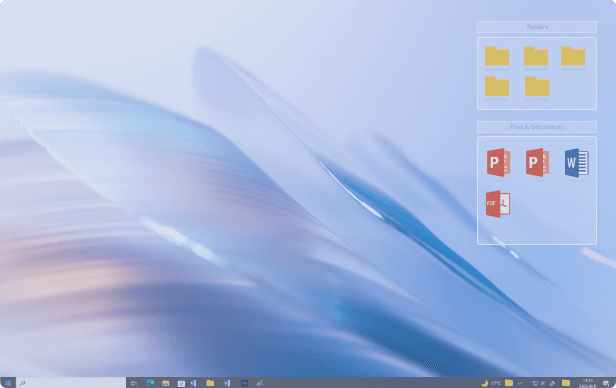The height and width of the screenshot is (388, 616).
Task: Open the Windows Start menu
Action: 7,383
